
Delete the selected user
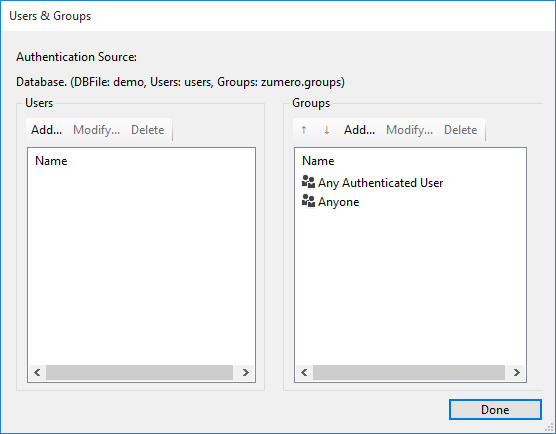tap(148, 130)
